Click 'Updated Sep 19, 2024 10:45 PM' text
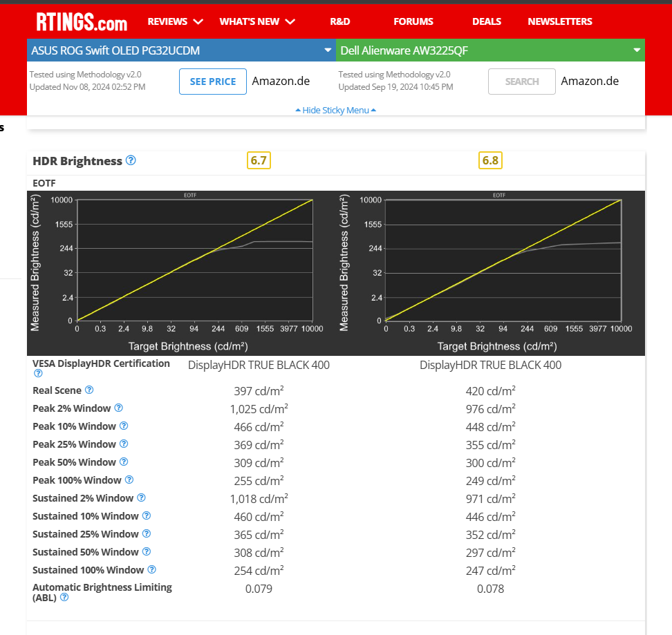The image size is (672, 635). coord(395,87)
